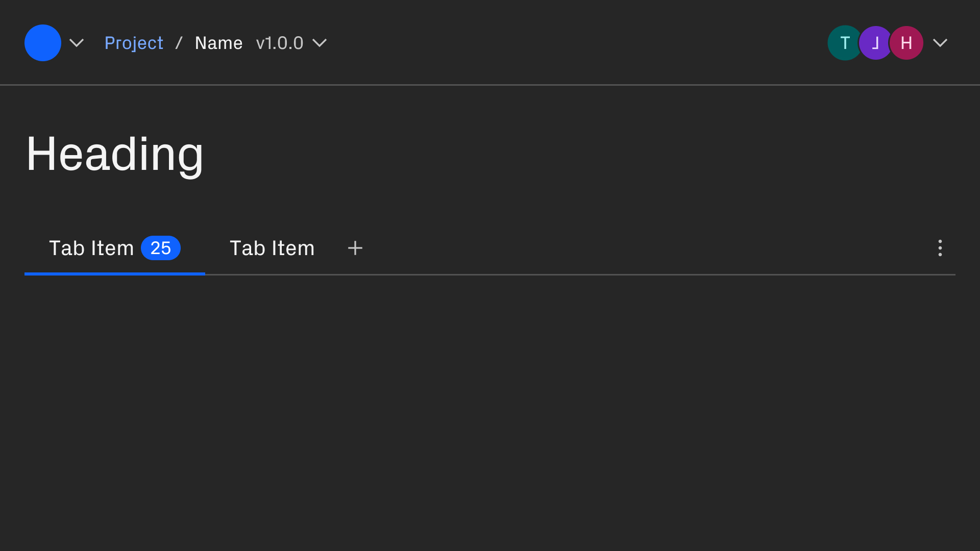Click the Heading title text
This screenshot has height=551, width=980.
(x=115, y=154)
